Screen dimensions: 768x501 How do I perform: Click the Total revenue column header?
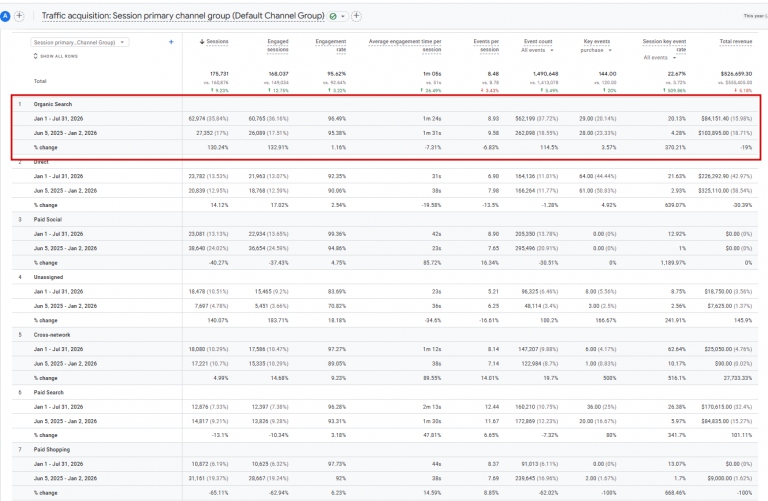tap(736, 42)
